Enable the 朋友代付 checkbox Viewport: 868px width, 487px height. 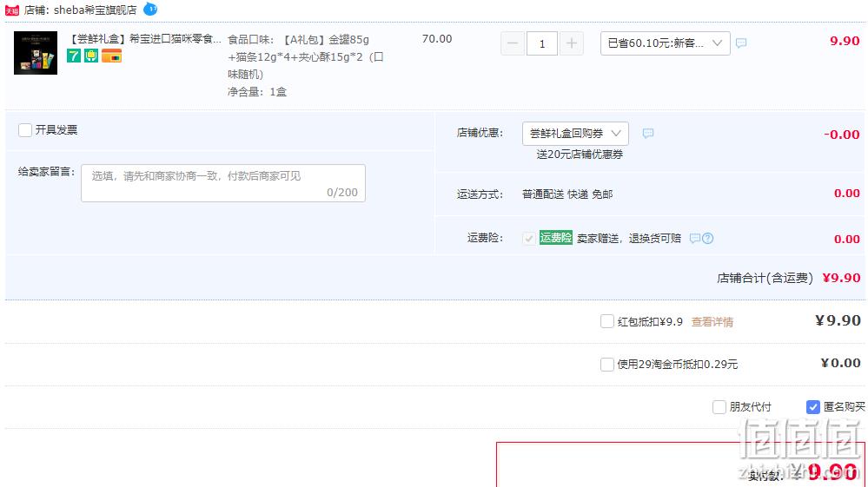(719, 407)
